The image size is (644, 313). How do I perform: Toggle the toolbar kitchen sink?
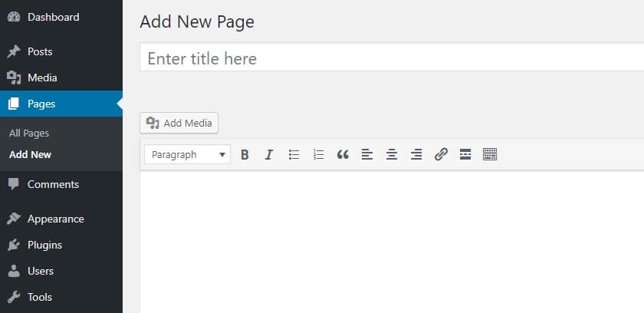(x=490, y=154)
